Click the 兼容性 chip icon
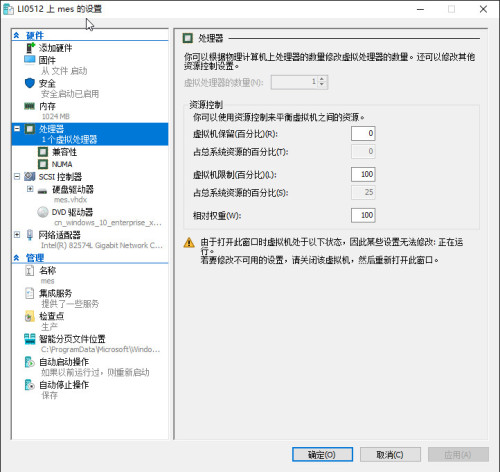The height and width of the screenshot is (472, 500). coord(43,152)
